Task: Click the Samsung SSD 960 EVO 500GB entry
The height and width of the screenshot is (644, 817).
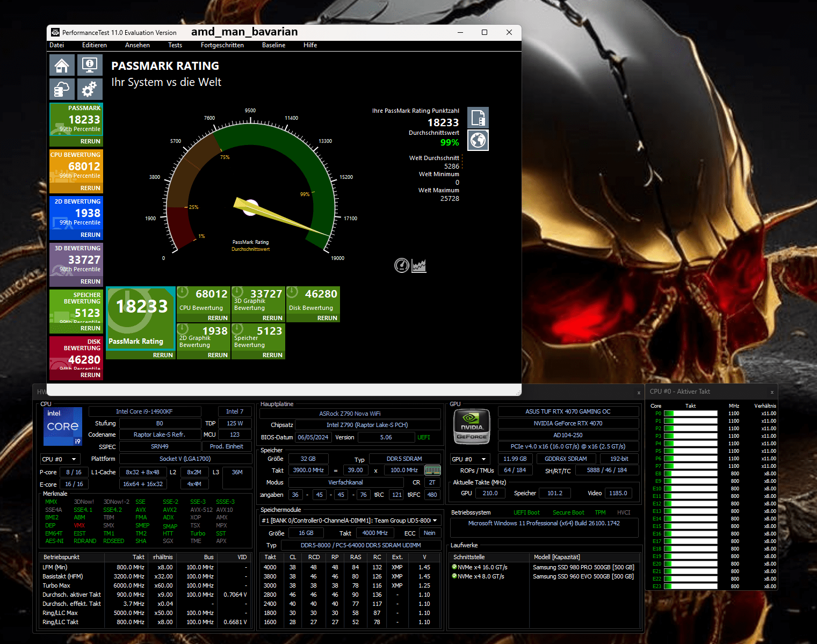Action: tap(583, 576)
